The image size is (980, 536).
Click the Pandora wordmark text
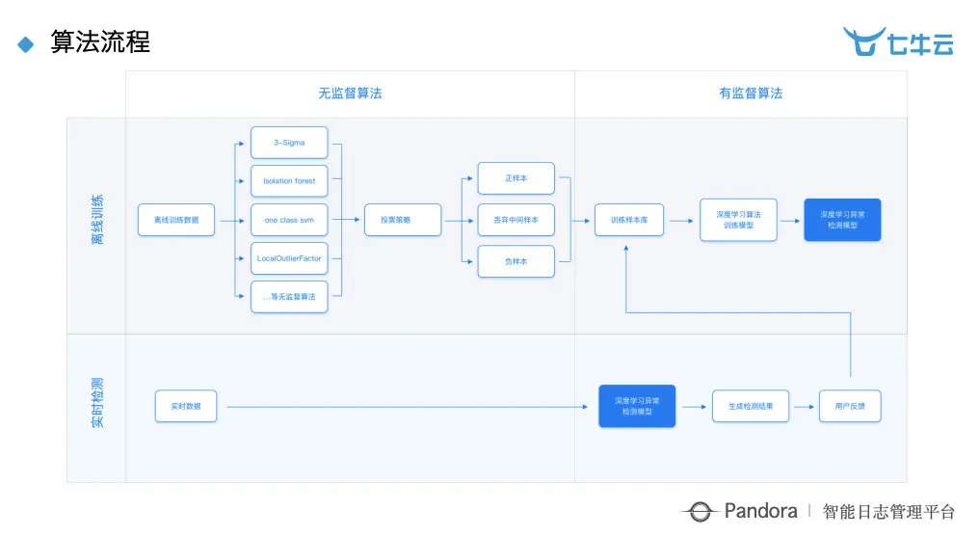[760, 511]
